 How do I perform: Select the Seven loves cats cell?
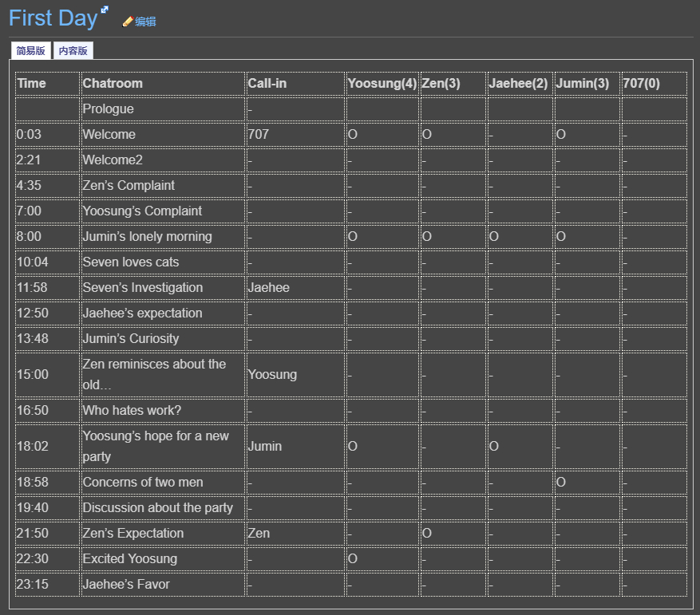(164, 262)
